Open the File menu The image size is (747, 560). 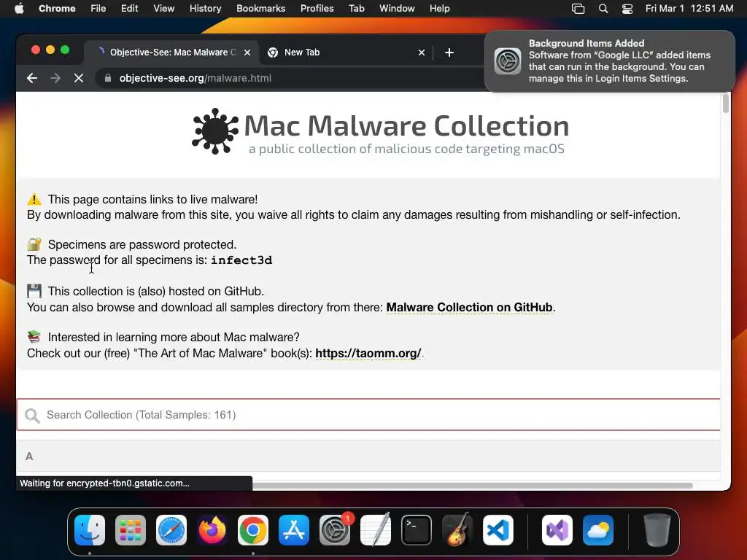click(98, 8)
